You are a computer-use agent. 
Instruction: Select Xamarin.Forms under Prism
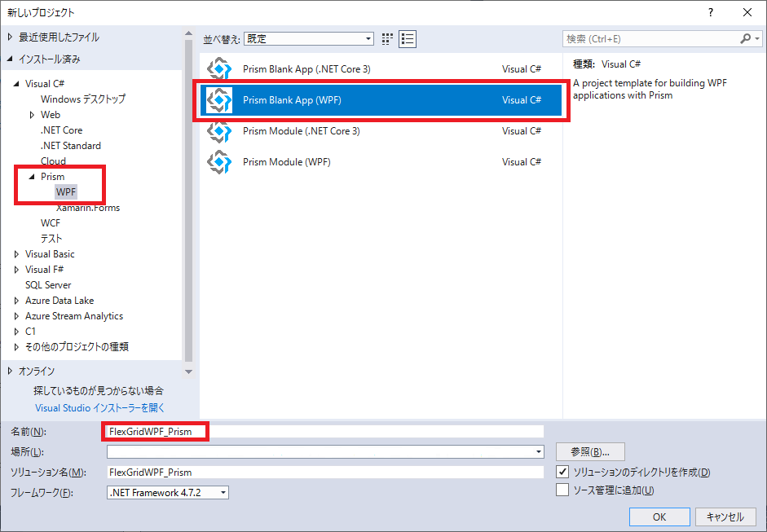point(88,208)
